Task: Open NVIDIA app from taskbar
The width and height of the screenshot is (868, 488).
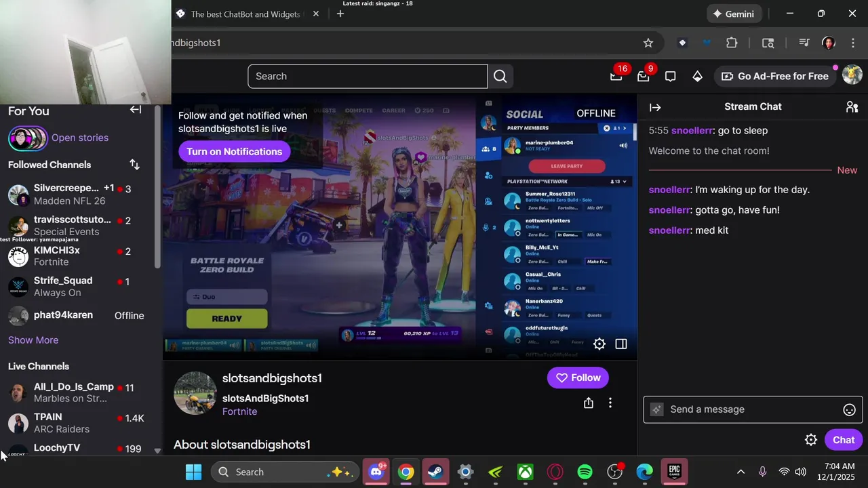Action: tap(495, 472)
